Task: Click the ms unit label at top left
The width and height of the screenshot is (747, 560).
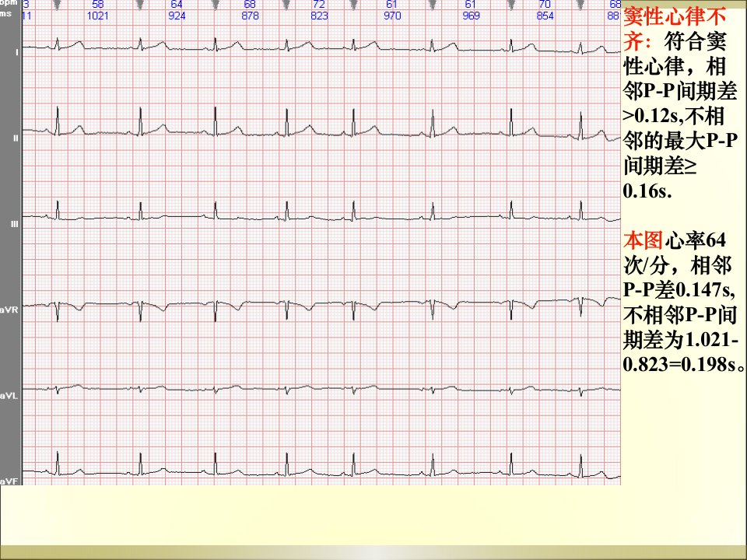Action: coord(5,14)
